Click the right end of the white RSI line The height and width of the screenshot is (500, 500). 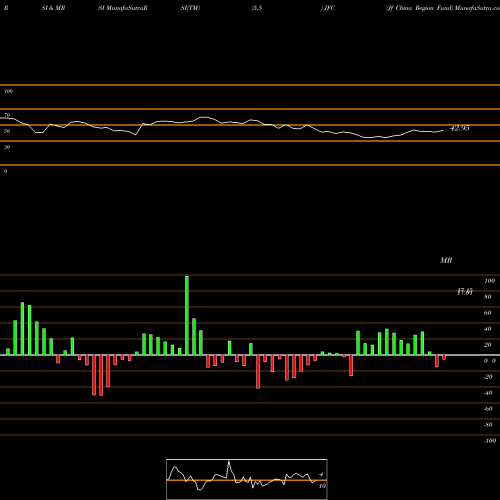click(x=443, y=130)
